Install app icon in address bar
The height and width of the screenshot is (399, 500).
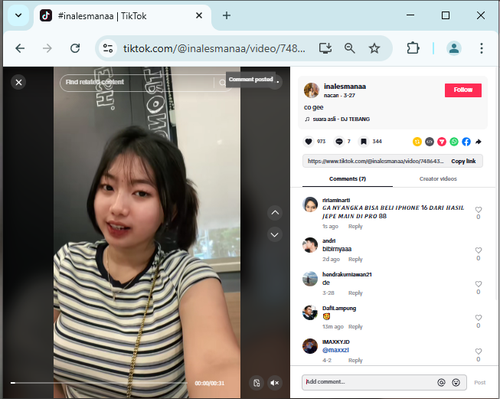tap(325, 48)
